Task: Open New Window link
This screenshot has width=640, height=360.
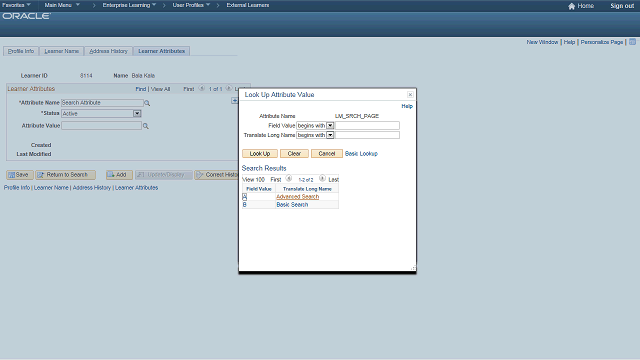Action: [542, 42]
